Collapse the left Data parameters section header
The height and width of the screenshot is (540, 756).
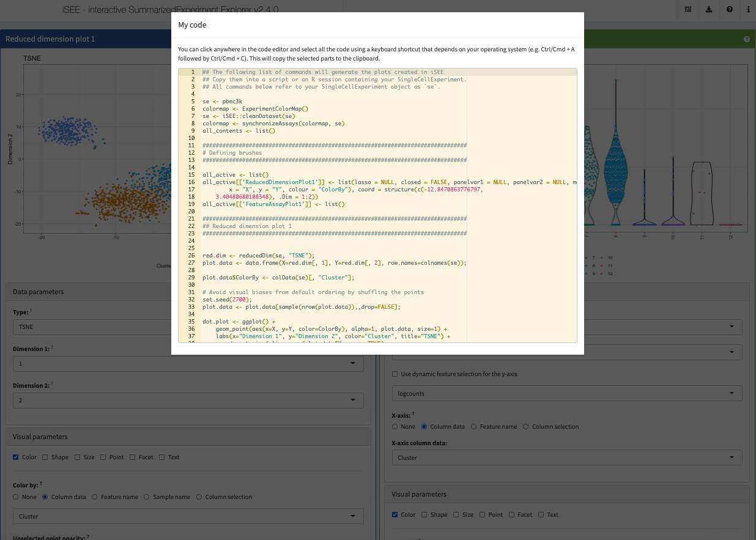(x=188, y=292)
